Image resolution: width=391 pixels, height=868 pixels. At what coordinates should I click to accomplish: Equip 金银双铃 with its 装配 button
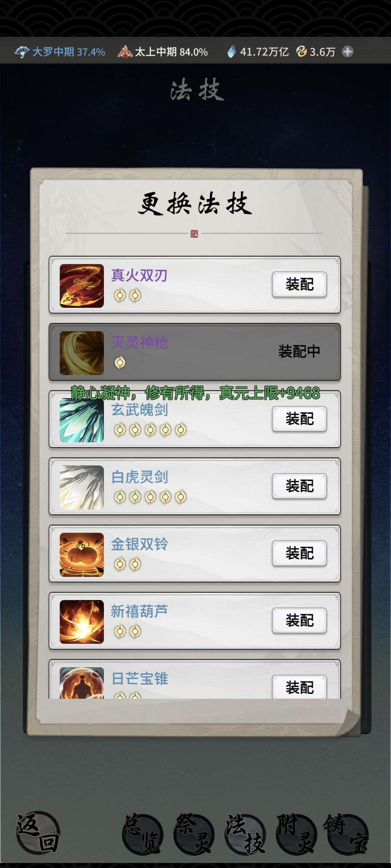tap(299, 554)
